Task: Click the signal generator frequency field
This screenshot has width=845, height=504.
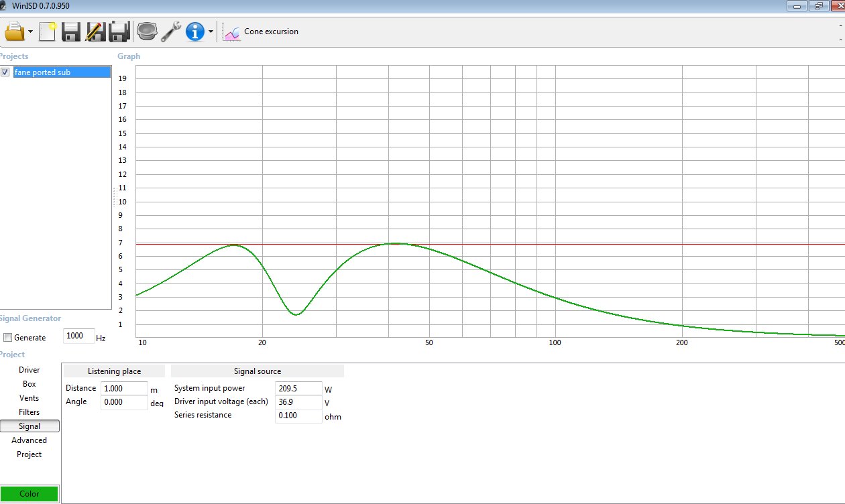Action: click(x=78, y=336)
